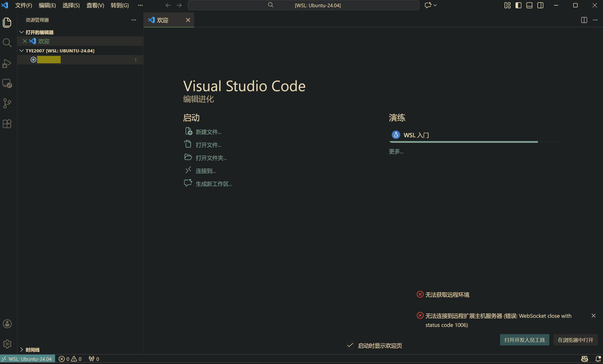This screenshot has width=603, height=364.
Task: Open the Copilot chat icon in the title bar
Action: (x=428, y=5)
